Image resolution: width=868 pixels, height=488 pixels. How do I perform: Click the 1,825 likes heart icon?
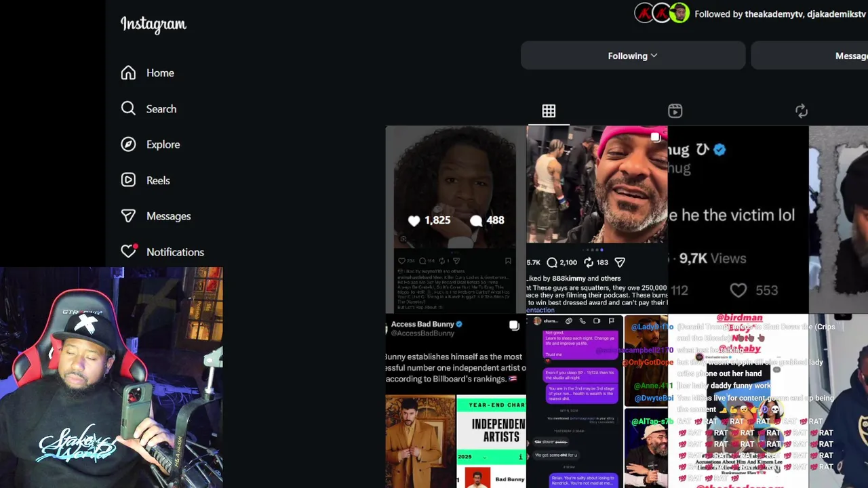[414, 220]
